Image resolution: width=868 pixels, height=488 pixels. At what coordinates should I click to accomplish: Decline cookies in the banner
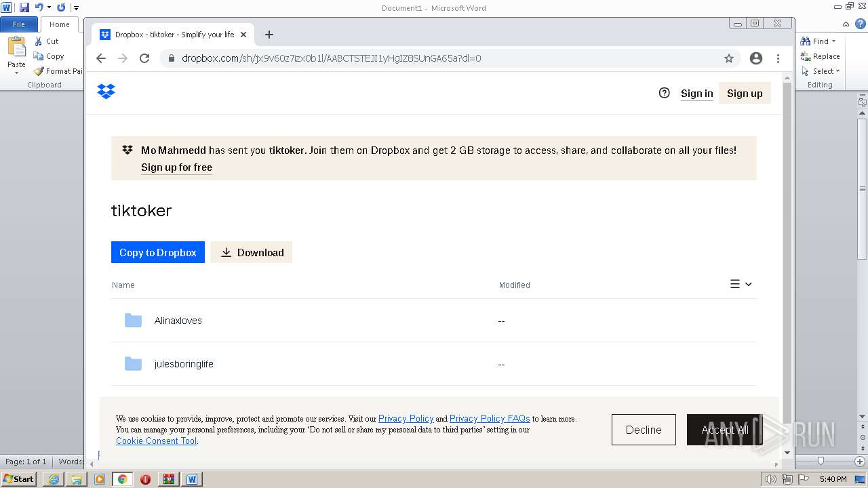coord(644,430)
